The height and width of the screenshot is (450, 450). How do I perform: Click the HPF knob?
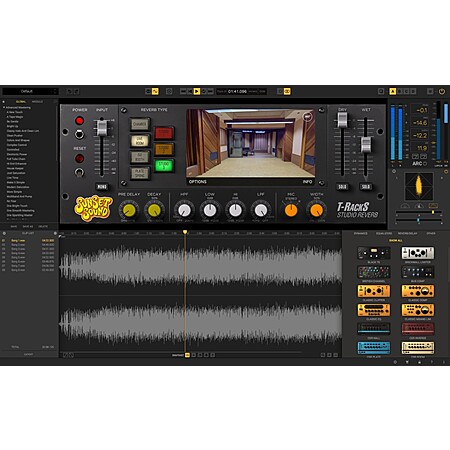coord(184,211)
